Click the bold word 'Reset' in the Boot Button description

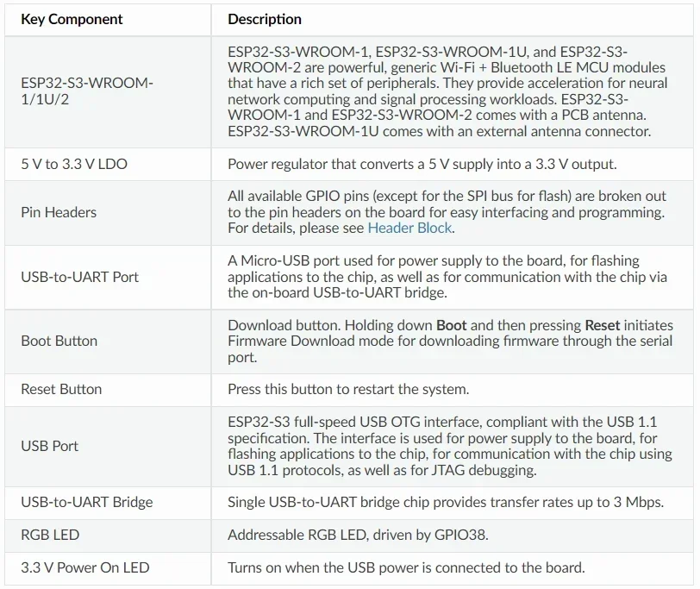pyautogui.click(x=602, y=325)
